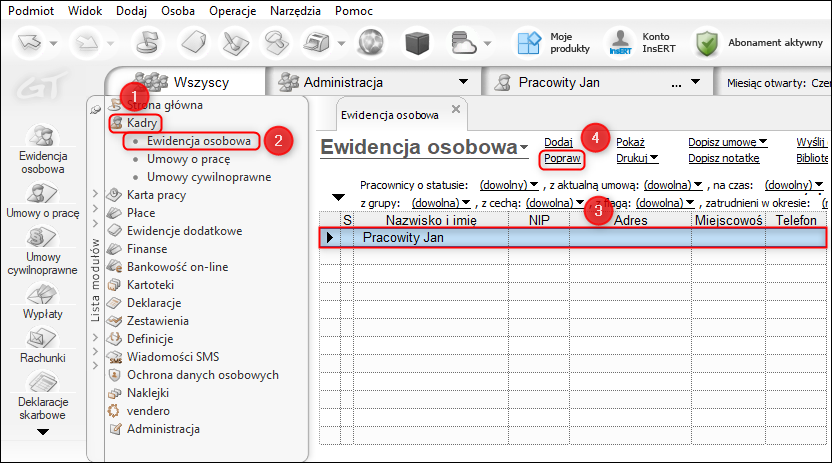Open the Ewidencja osobowa title dropdown
This screenshot has height=463, width=832.
click(524, 147)
